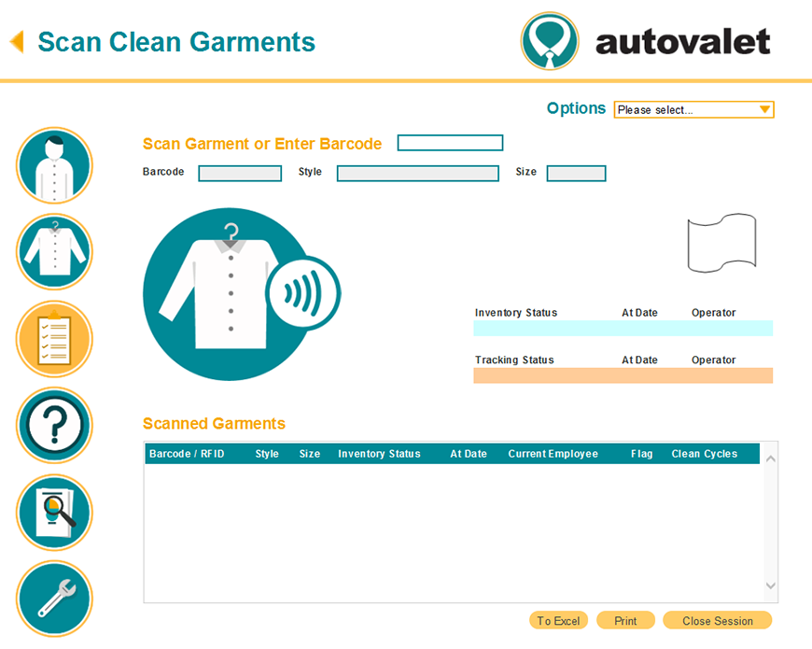Select the employee lookup icon

tap(53, 165)
